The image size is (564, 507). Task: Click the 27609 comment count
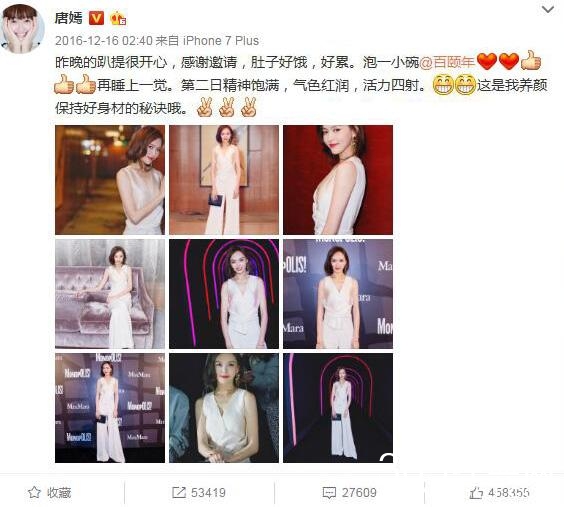point(359,493)
